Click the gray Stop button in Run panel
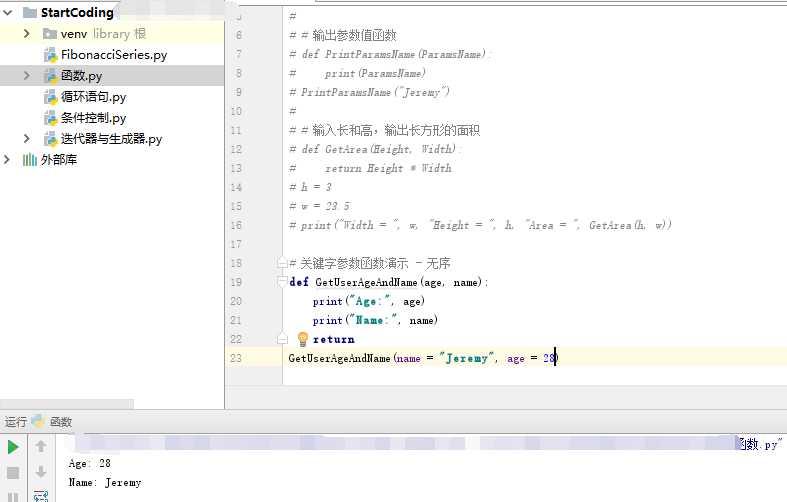 [x=13, y=472]
